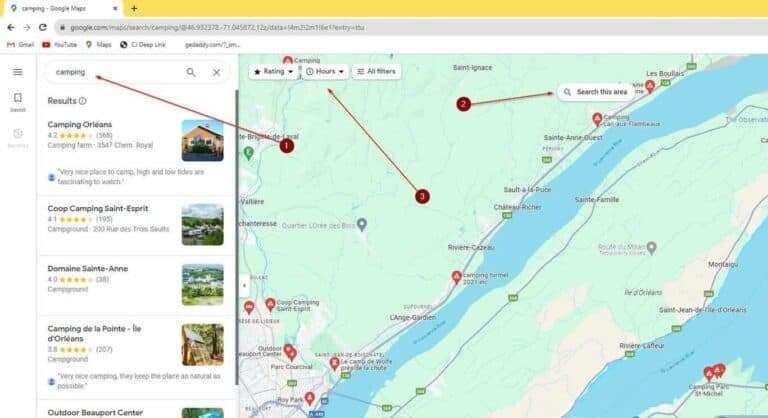768x418 pixels.
Task: Reload the page with the browser refresh icon
Action: 43,27
